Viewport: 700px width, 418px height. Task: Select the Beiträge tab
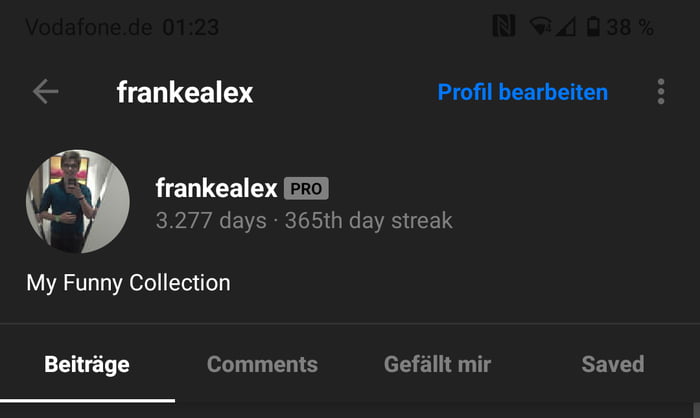[87, 364]
